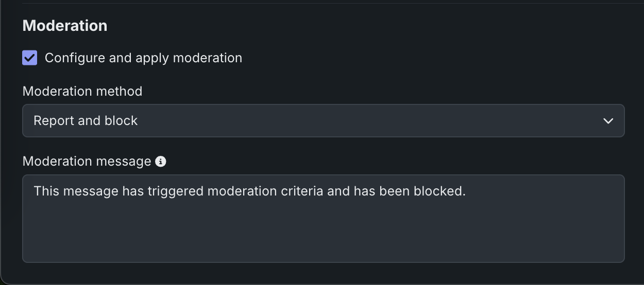Click the word "This" starting the moderation message
This screenshot has height=285, width=644.
click(45, 191)
